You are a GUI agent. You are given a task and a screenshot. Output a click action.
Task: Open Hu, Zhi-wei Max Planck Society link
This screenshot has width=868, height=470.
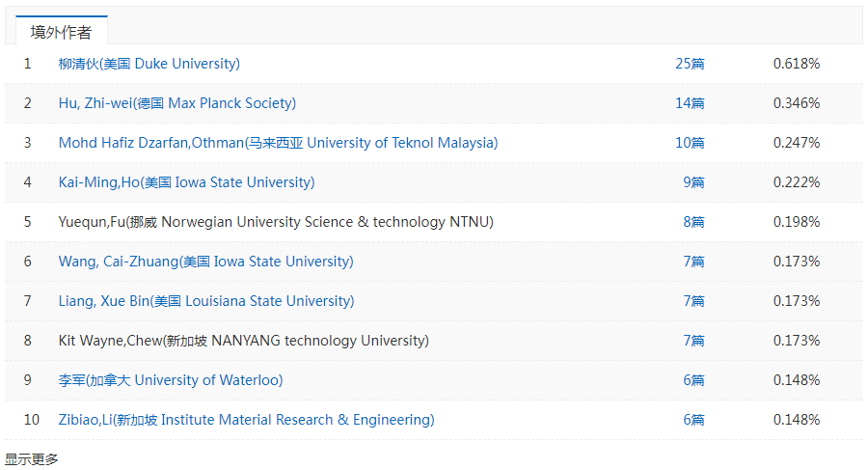tap(177, 103)
